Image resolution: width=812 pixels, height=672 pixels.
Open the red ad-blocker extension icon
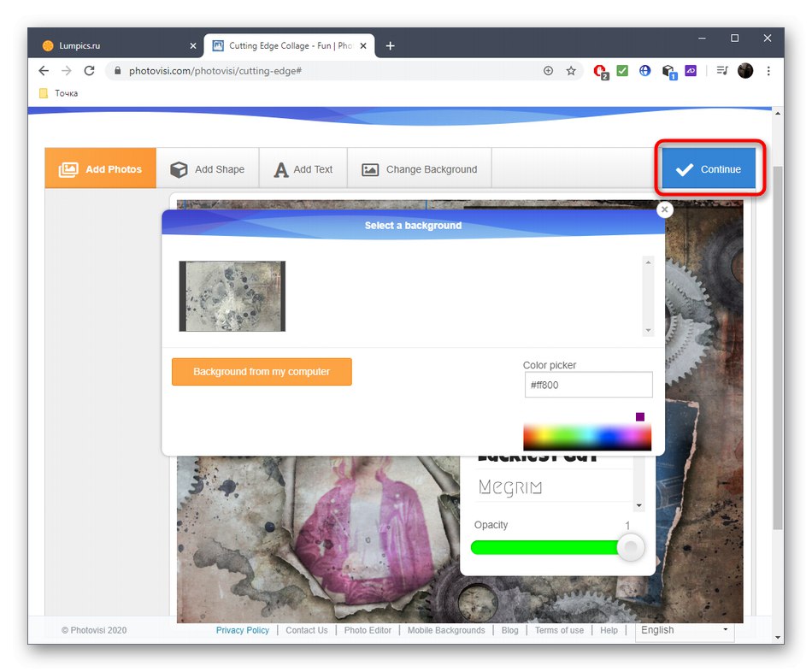[x=601, y=72]
